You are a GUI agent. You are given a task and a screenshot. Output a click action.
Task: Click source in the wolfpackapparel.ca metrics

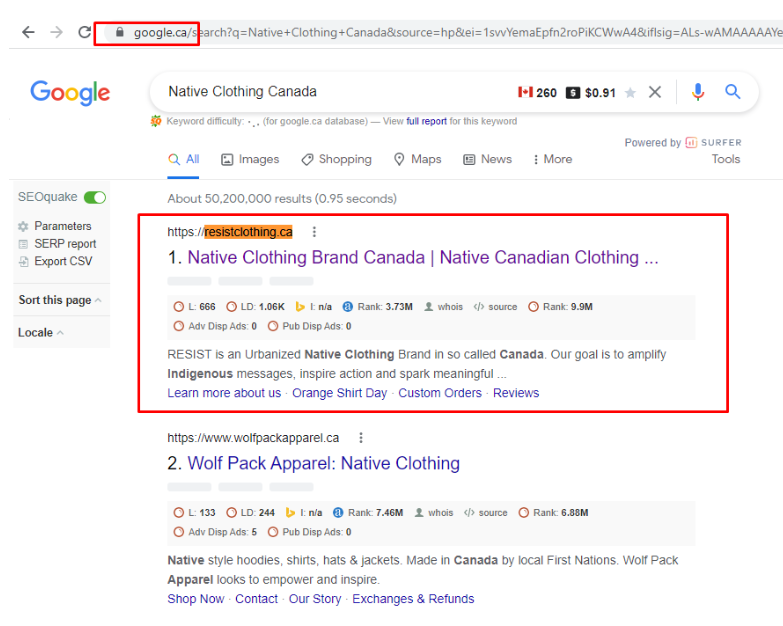click(x=485, y=513)
